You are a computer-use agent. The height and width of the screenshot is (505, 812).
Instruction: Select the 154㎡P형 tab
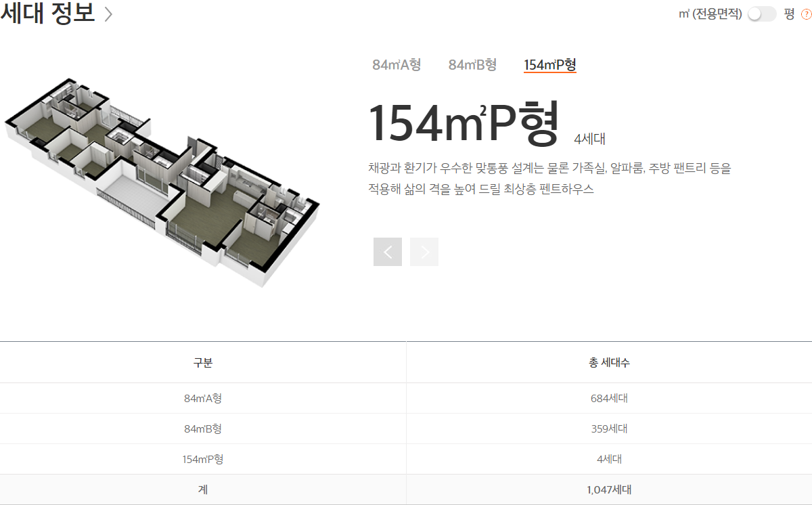click(550, 65)
